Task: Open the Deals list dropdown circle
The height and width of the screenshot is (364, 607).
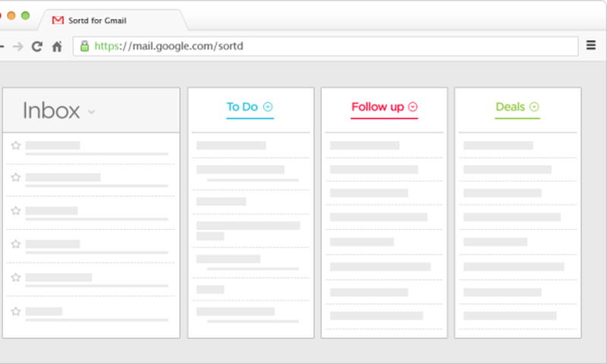Action: coord(534,107)
